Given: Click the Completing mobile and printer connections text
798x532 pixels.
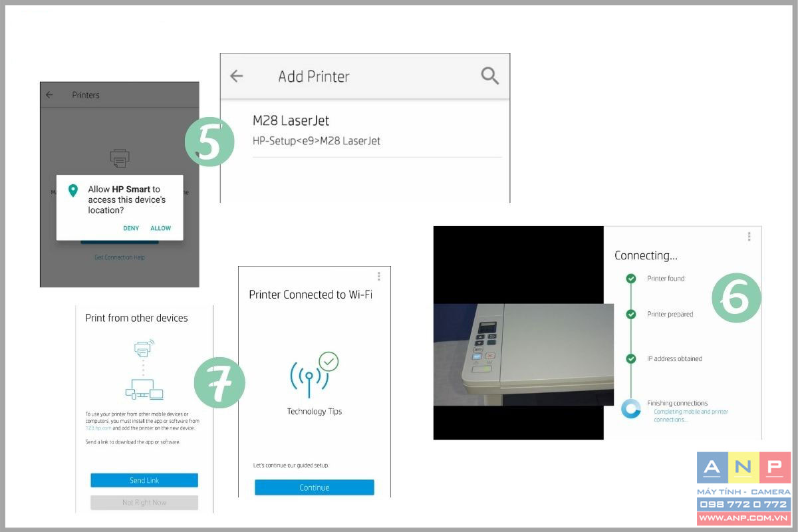Looking at the screenshot, I should coord(691,416).
